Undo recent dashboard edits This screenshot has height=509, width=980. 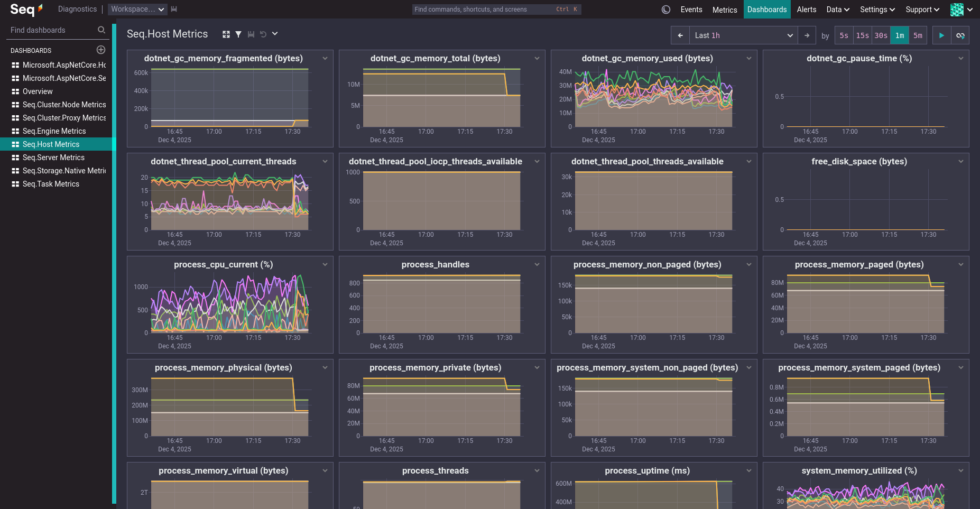click(x=263, y=34)
